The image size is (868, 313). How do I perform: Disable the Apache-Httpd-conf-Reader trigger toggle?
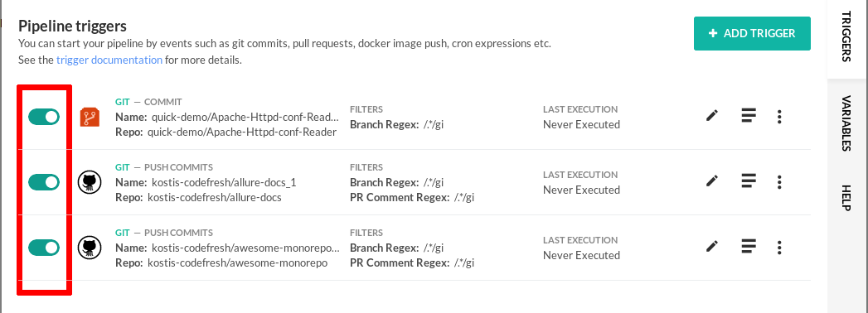(x=44, y=117)
